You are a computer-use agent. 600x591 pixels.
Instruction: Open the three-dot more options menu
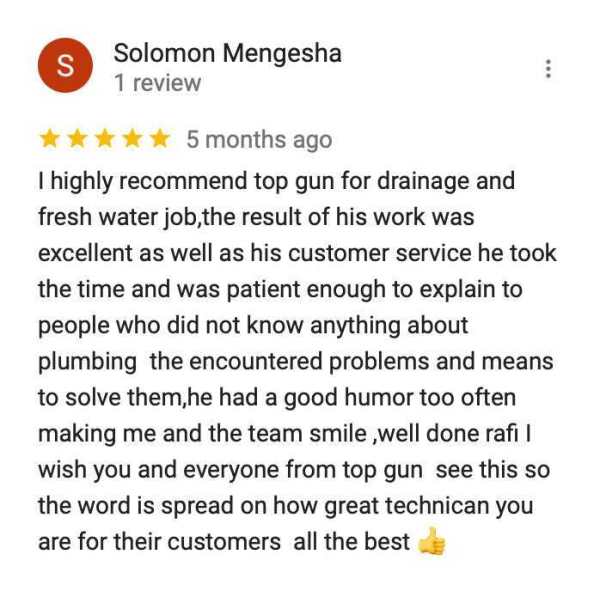(548, 69)
